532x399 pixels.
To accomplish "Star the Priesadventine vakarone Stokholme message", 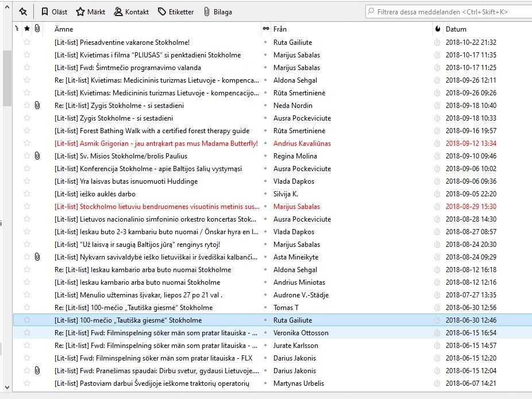I will [26, 42].
